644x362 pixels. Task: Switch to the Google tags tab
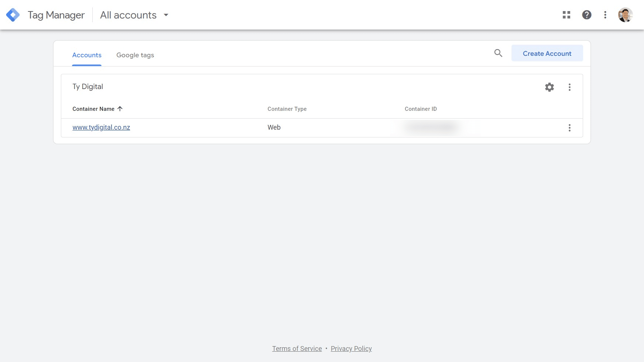click(135, 55)
